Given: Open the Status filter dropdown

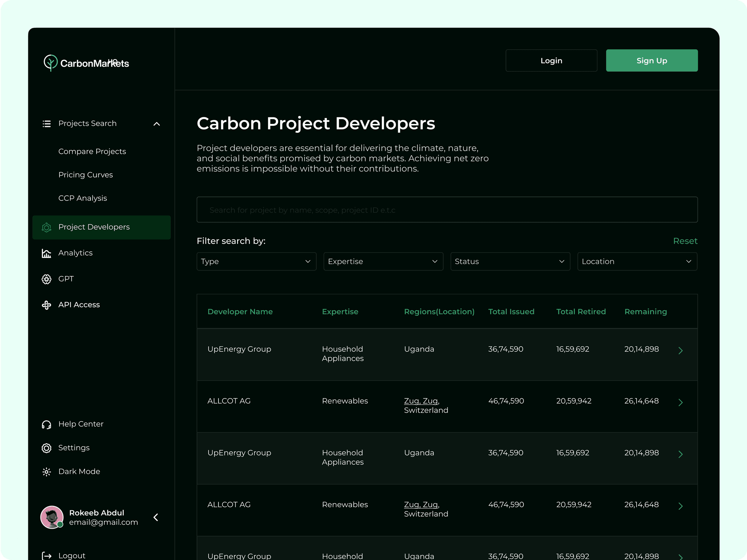Looking at the screenshot, I should (x=510, y=261).
